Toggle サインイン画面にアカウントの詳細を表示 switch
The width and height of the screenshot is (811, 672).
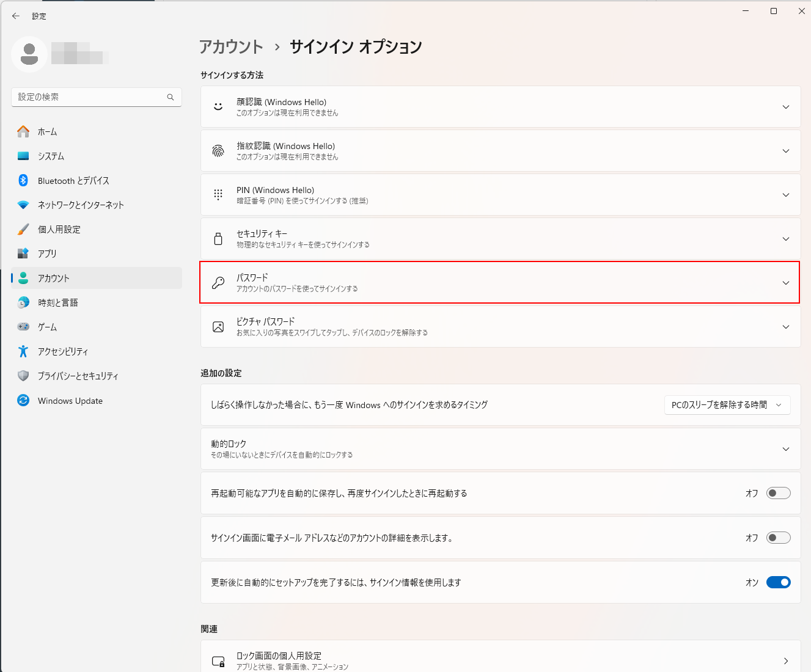point(779,538)
